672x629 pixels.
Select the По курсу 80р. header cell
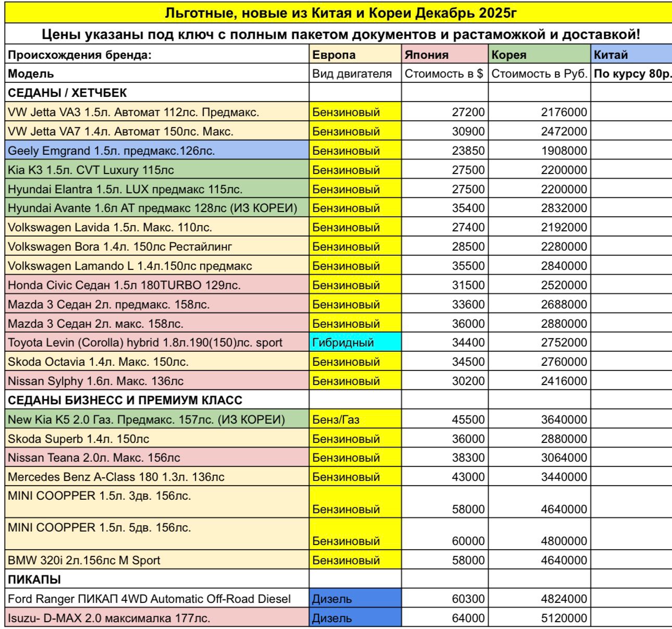tap(632, 74)
